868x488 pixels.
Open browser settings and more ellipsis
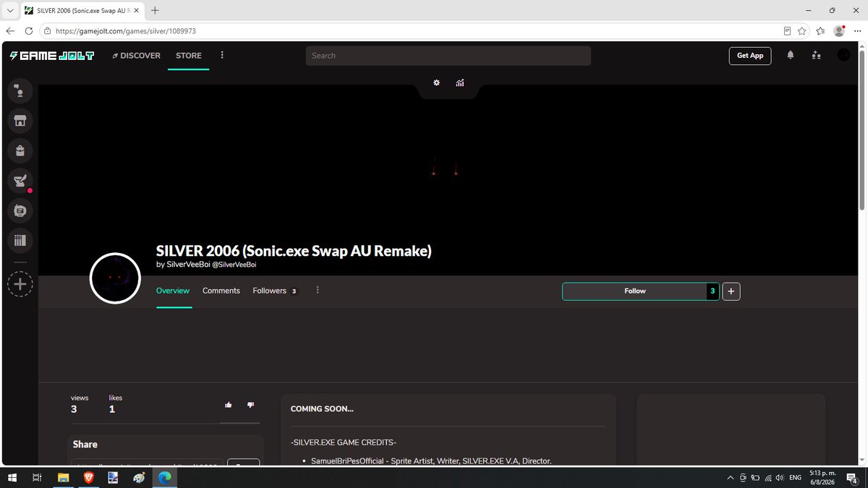tap(857, 31)
